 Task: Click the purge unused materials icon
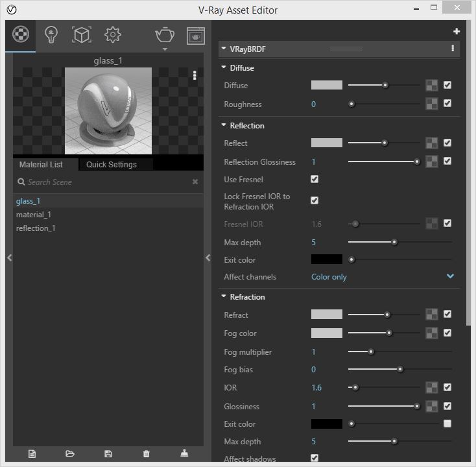[184, 453]
